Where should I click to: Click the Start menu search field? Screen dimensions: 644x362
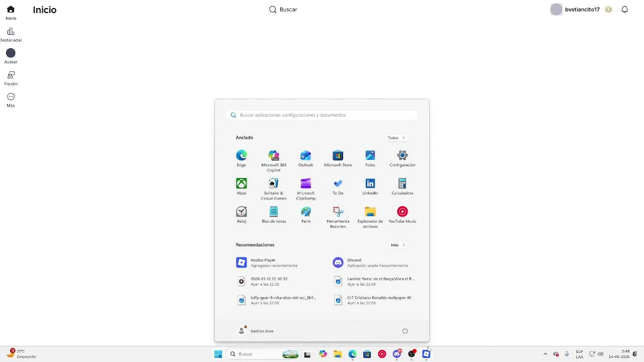[x=322, y=115]
